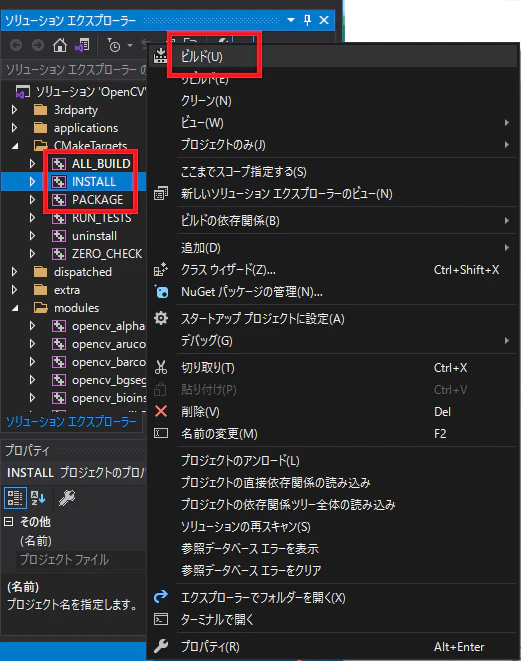521x661 pixels.
Task: Switch to the ソリューション エクスプローラー bottom tab
Action: pyautogui.click(x=71, y=421)
